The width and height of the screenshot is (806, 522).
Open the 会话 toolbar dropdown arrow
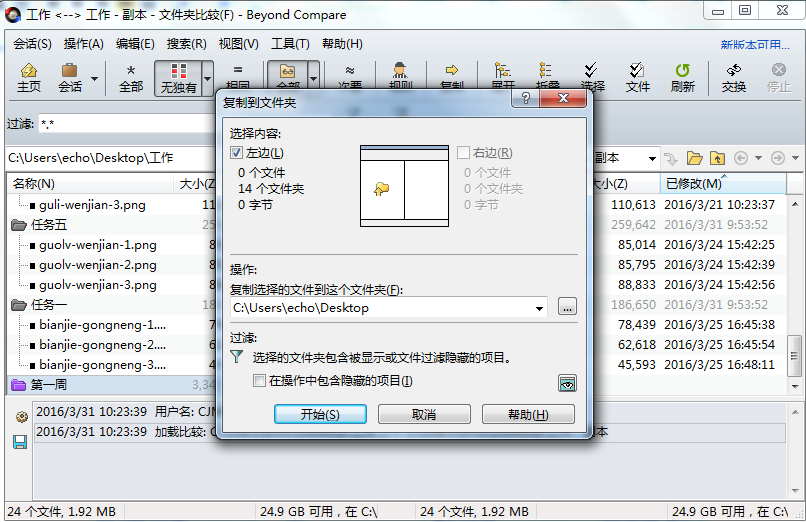click(94, 79)
